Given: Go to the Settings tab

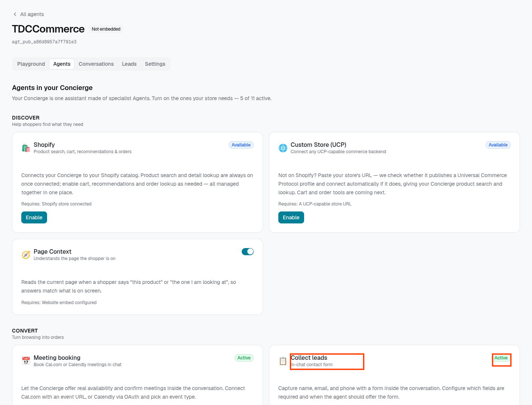Looking at the screenshot, I should point(155,64).
